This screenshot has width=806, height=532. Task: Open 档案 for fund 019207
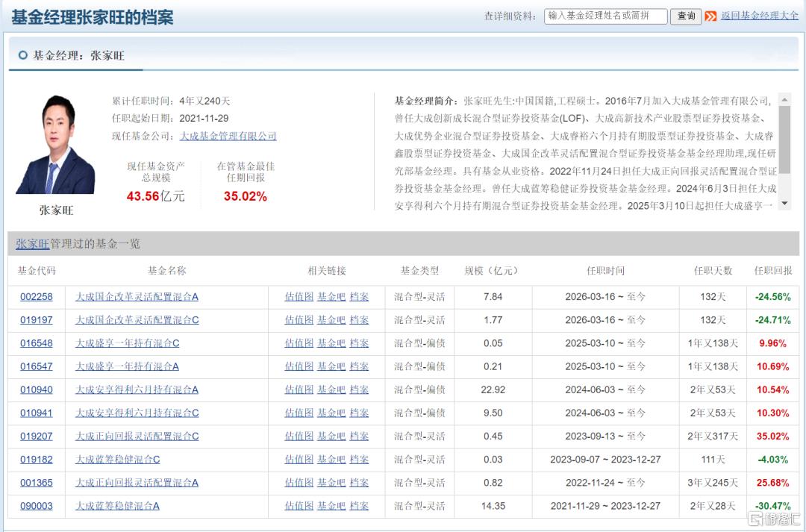click(359, 436)
